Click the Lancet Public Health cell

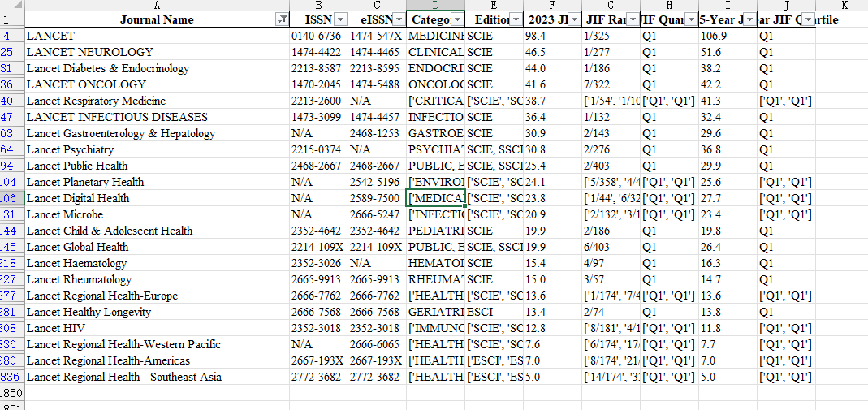(x=158, y=166)
